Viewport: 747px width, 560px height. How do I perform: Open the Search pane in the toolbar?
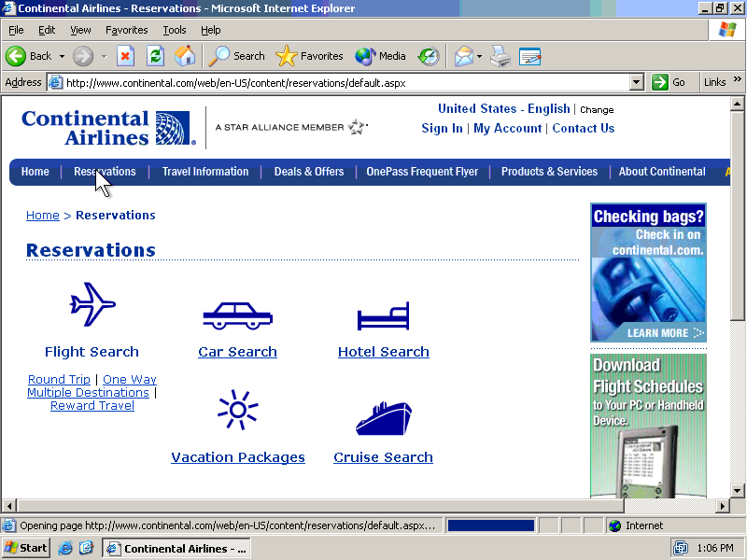pos(237,56)
